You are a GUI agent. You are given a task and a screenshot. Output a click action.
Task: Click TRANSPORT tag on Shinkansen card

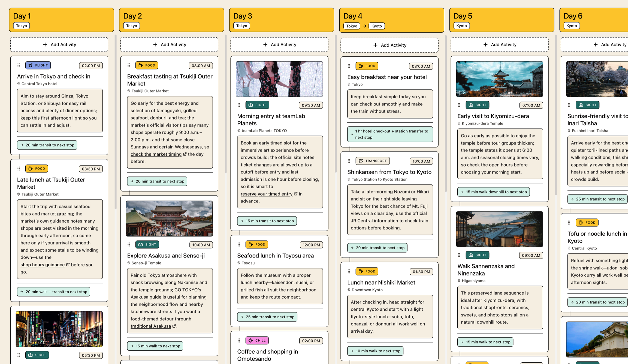point(373,161)
